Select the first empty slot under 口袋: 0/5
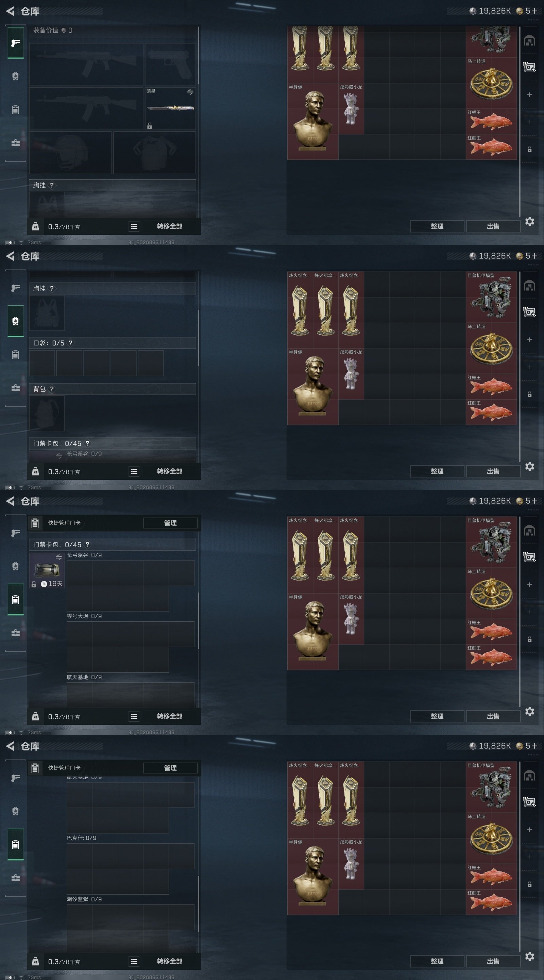The width and height of the screenshot is (544, 980). tap(42, 363)
